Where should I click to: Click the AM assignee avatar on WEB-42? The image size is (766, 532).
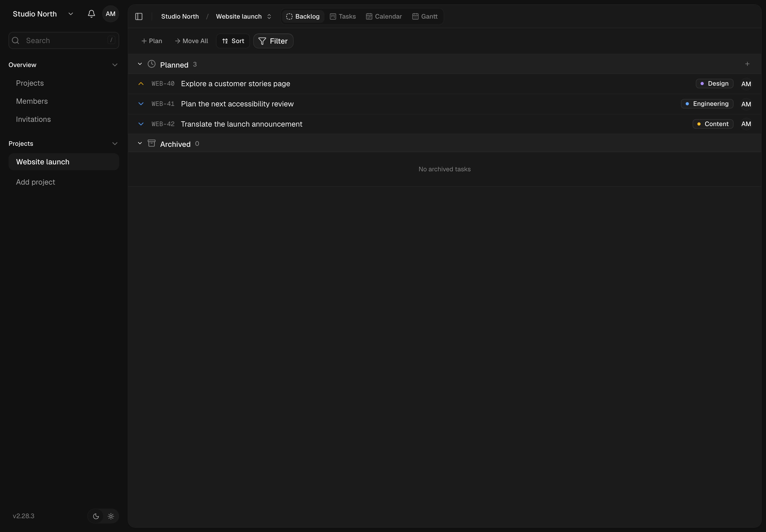[x=746, y=124]
